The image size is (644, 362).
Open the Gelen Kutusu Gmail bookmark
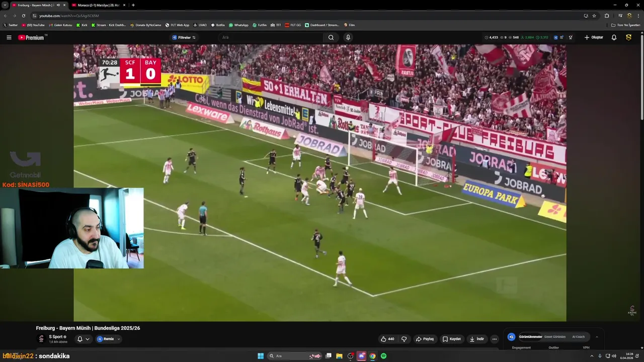pyautogui.click(x=60, y=25)
